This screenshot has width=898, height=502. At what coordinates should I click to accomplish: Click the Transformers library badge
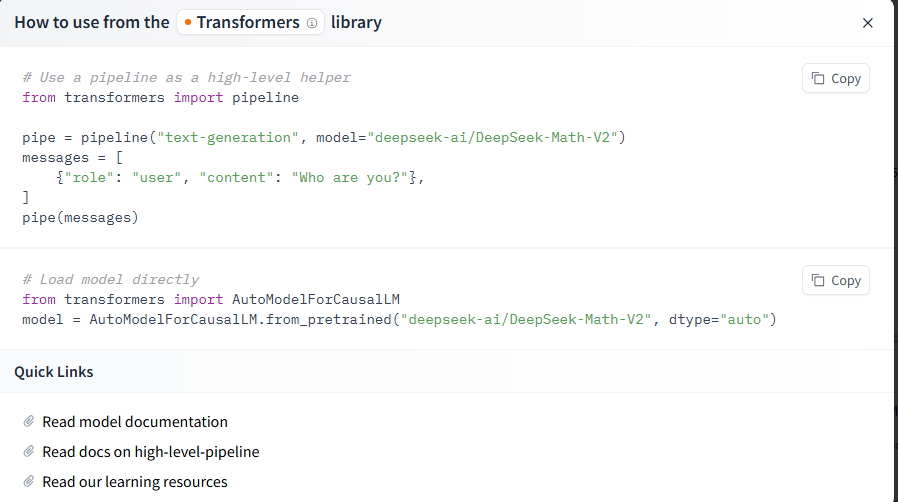click(x=250, y=22)
